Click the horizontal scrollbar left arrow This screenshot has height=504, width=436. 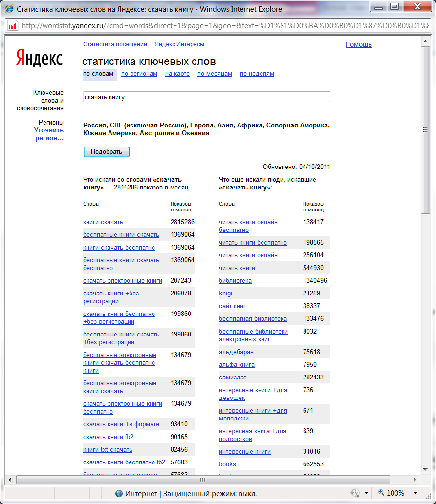tap(10, 480)
